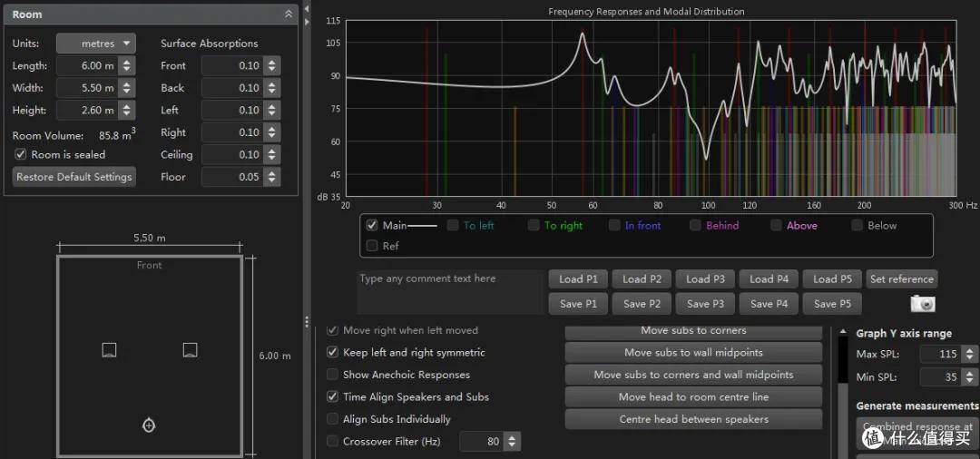This screenshot has width=980, height=459.
Task: Enable Align Subs Individually checkbox
Action: point(332,419)
